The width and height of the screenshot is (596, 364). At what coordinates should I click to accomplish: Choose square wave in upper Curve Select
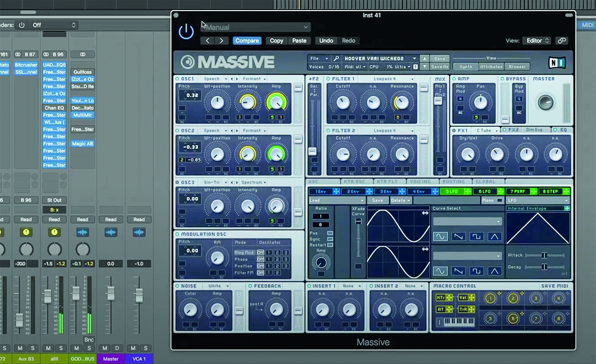click(x=476, y=236)
